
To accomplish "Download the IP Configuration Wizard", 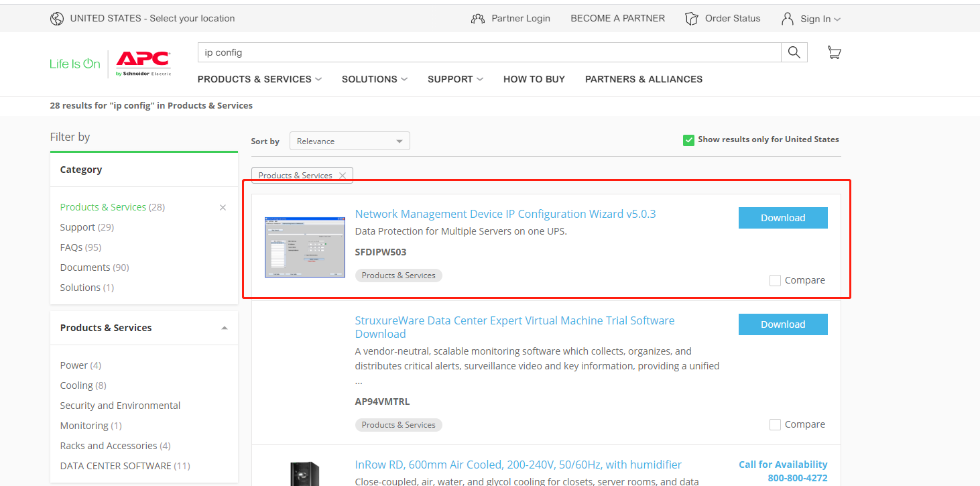I will 783,218.
